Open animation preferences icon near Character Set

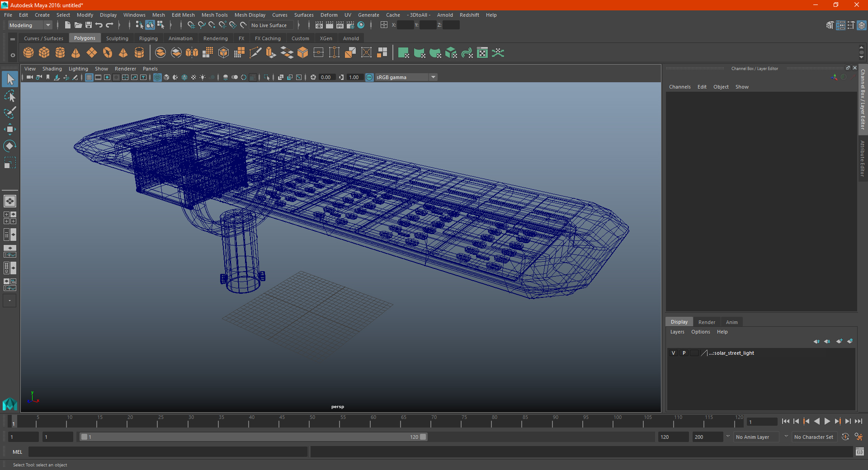point(858,437)
